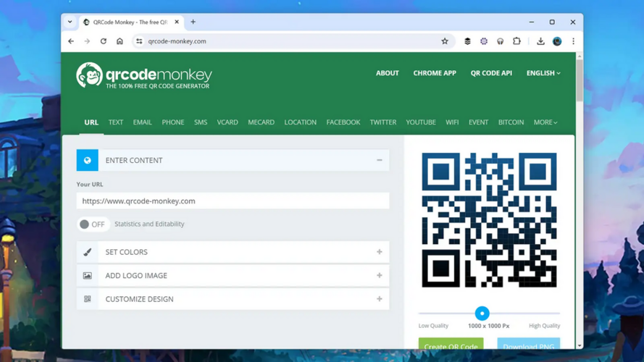Select the WIFI tab

coord(452,122)
